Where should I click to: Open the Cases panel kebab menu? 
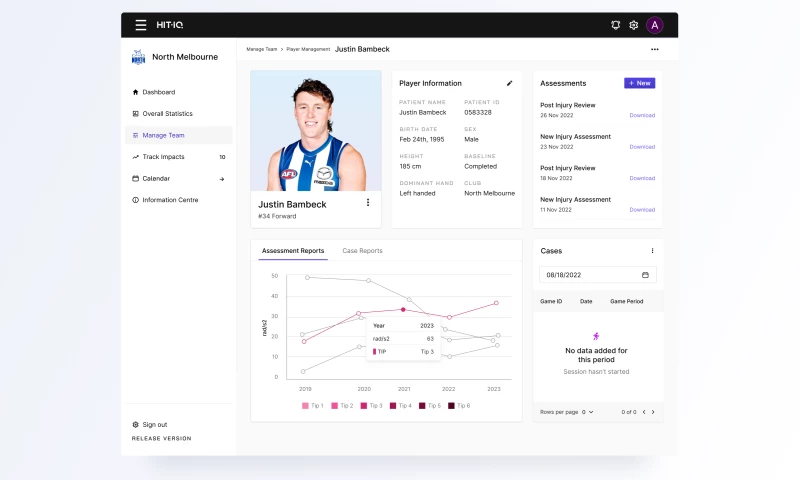[x=652, y=251]
